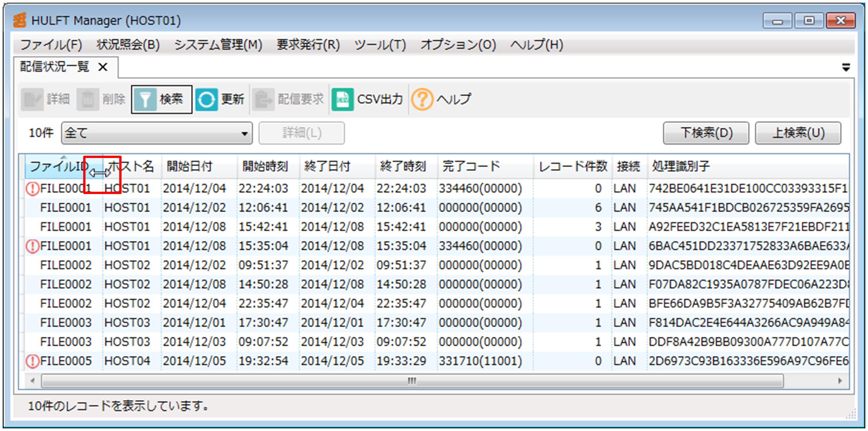Open the 状況照会(B) menu
The width and height of the screenshot is (868, 431).
(x=128, y=45)
